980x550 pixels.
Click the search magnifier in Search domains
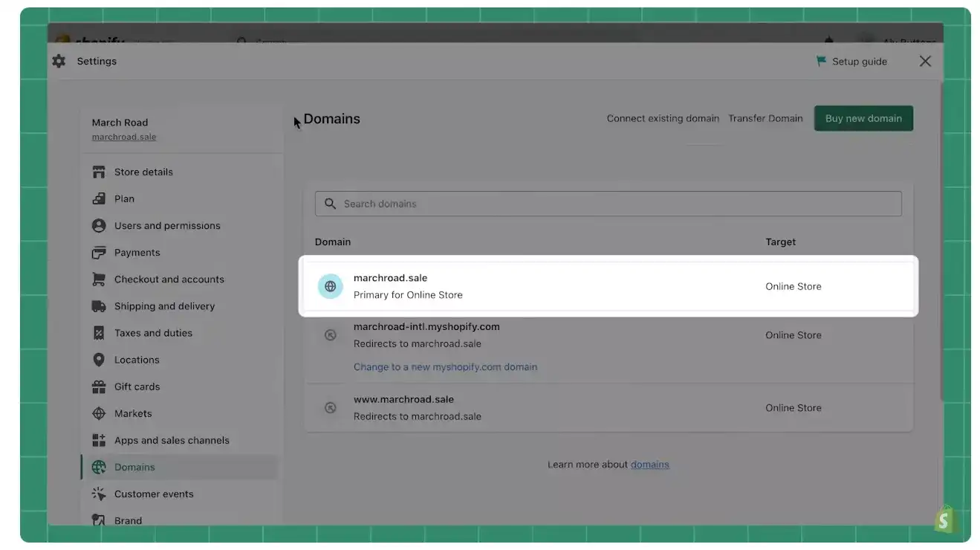(331, 204)
